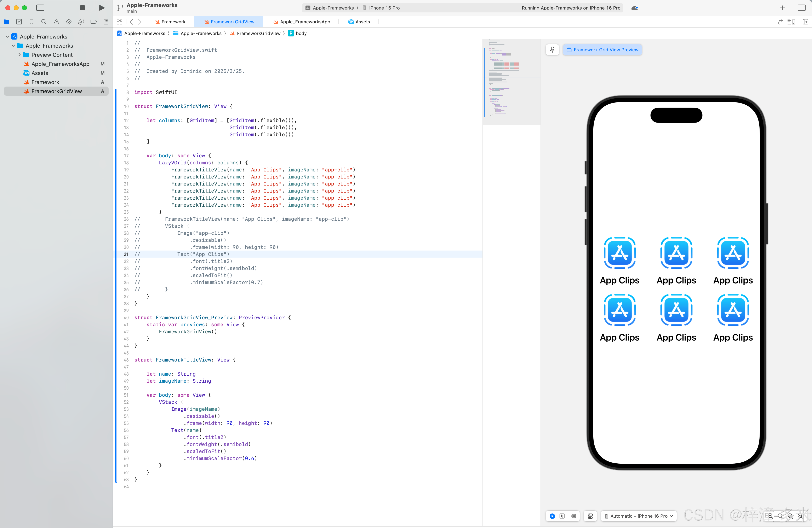Open the Automatic iPhone 16 Pro dropdown
The width and height of the screenshot is (812, 528).
click(639, 516)
